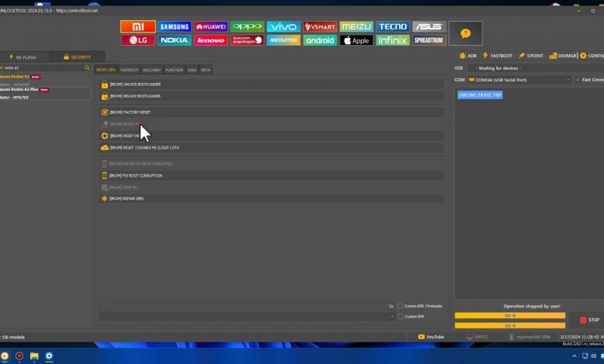The width and height of the screenshot is (604, 364).
Task: Select the FUNCTION tab
Action: [x=174, y=70]
